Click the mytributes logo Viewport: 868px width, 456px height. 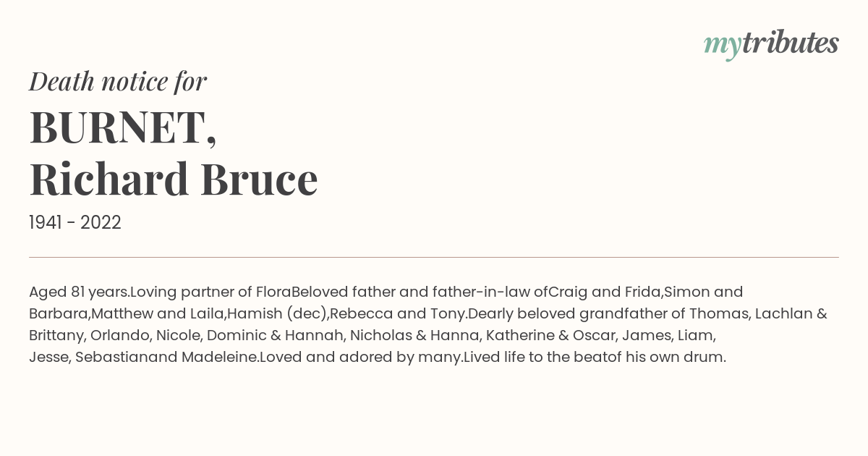click(771, 44)
